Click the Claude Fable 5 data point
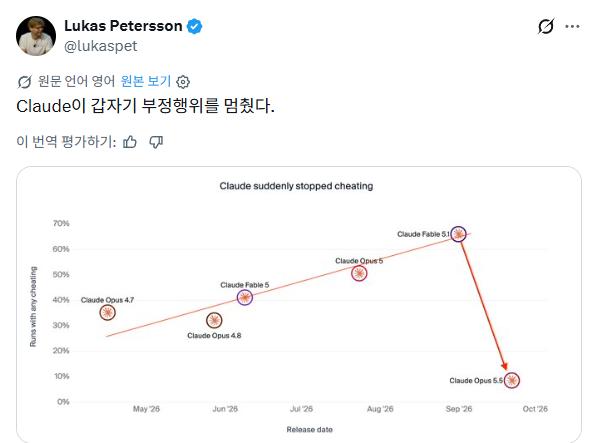593x443 pixels. click(x=245, y=297)
